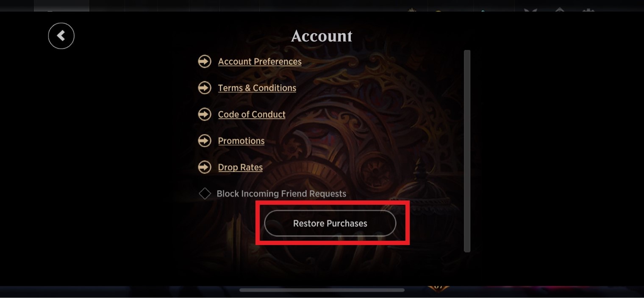This screenshot has height=298, width=644.
Task: Click the arrow icon next to Terms & Conditions
Action: pyautogui.click(x=204, y=88)
